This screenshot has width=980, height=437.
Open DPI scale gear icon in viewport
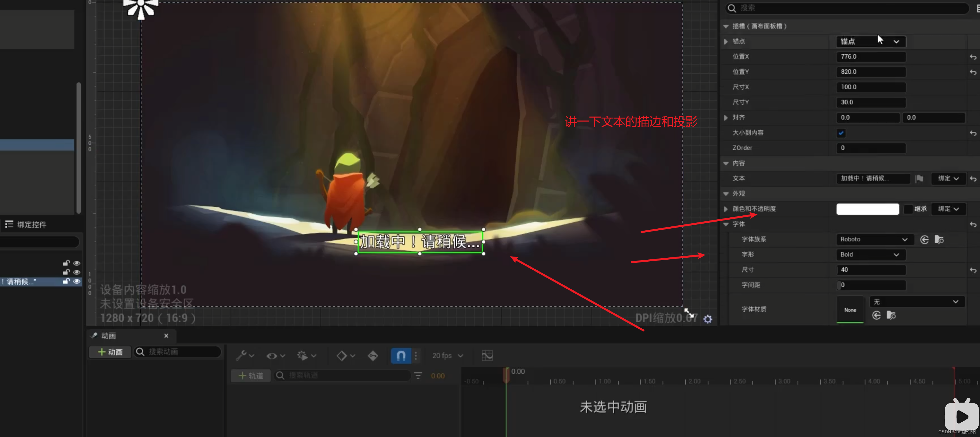pyautogui.click(x=708, y=319)
